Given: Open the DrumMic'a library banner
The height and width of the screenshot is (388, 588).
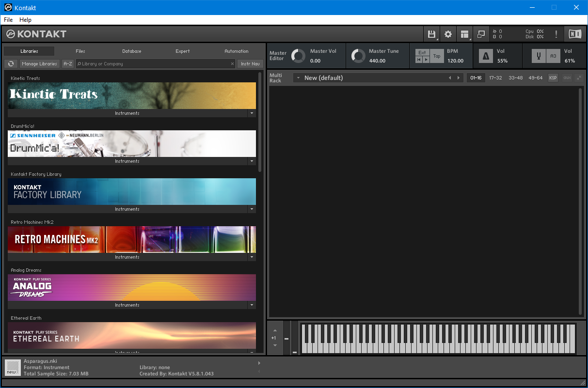Looking at the screenshot, I should pyautogui.click(x=132, y=143).
